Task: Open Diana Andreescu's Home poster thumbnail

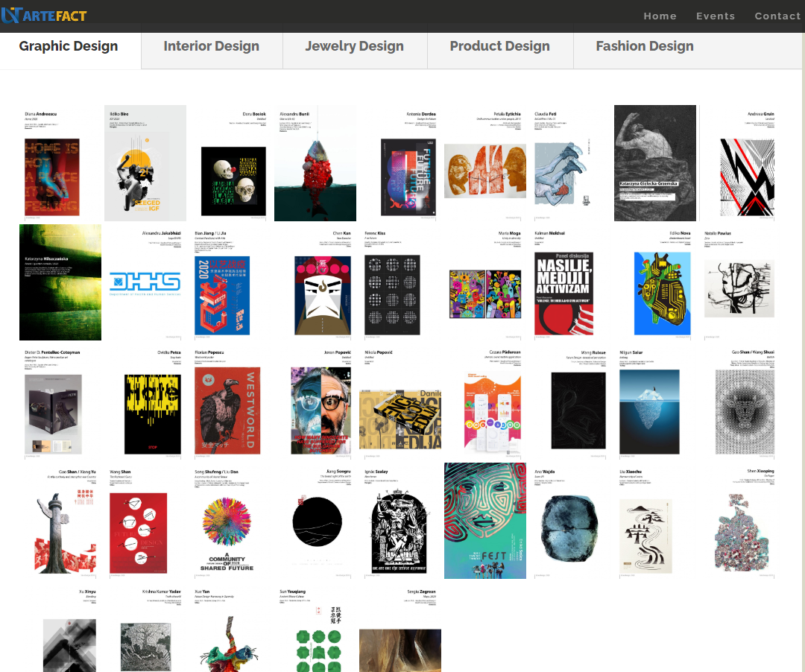Action: coord(52,177)
